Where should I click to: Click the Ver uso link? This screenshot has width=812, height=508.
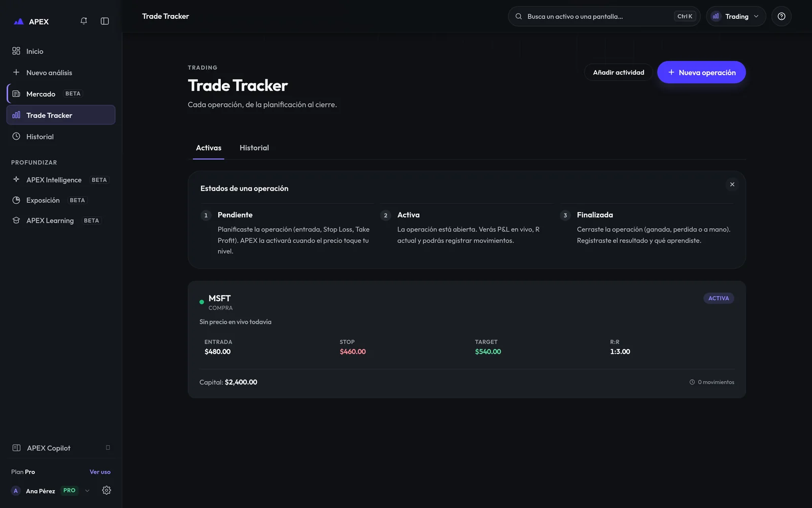(x=100, y=472)
